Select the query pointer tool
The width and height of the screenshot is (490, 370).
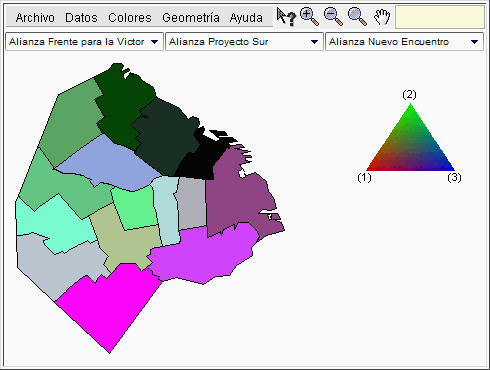coord(286,17)
